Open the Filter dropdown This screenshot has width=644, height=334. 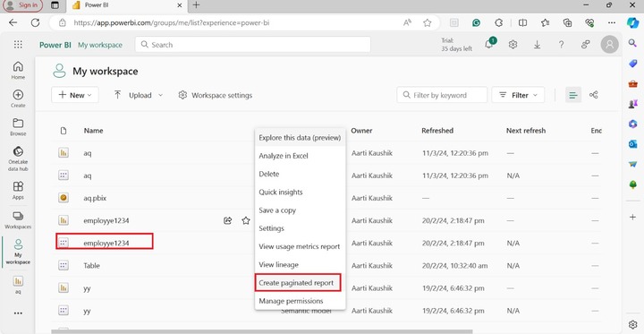click(518, 95)
